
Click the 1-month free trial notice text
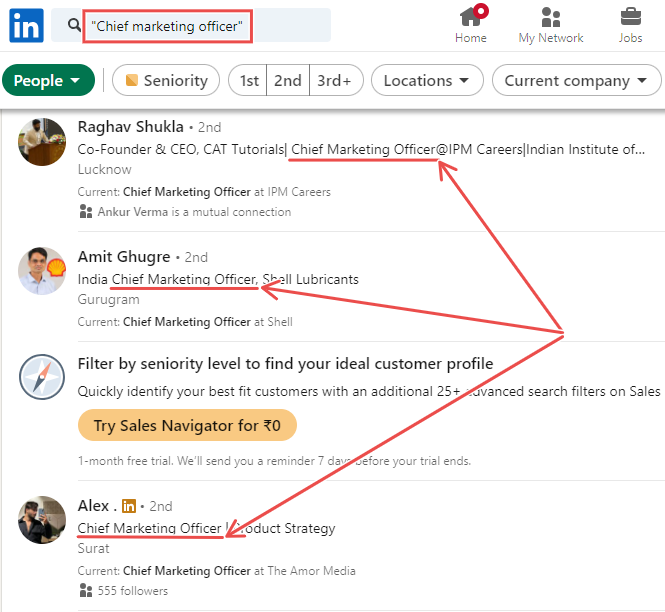pos(274,461)
